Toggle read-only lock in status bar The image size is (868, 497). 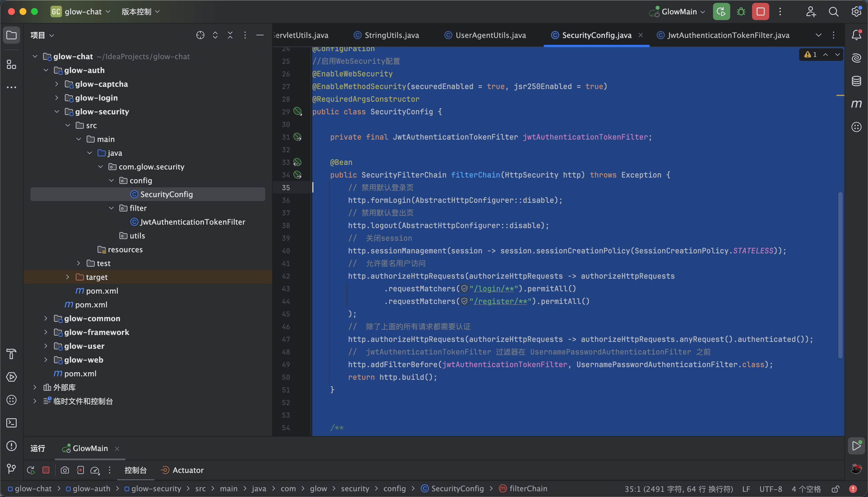click(835, 489)
